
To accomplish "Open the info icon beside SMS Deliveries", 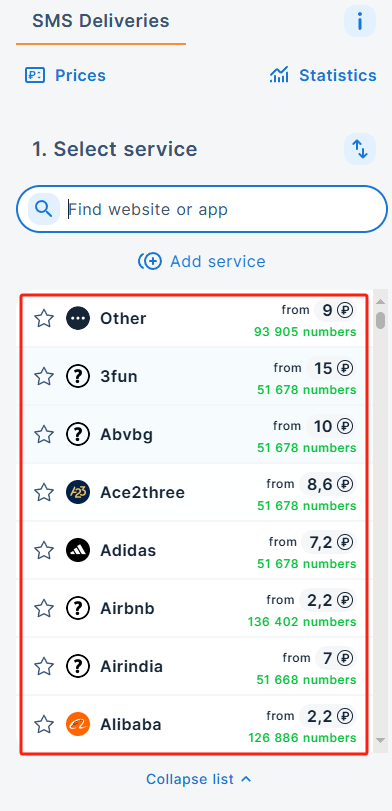I will [x=359, y=21].
